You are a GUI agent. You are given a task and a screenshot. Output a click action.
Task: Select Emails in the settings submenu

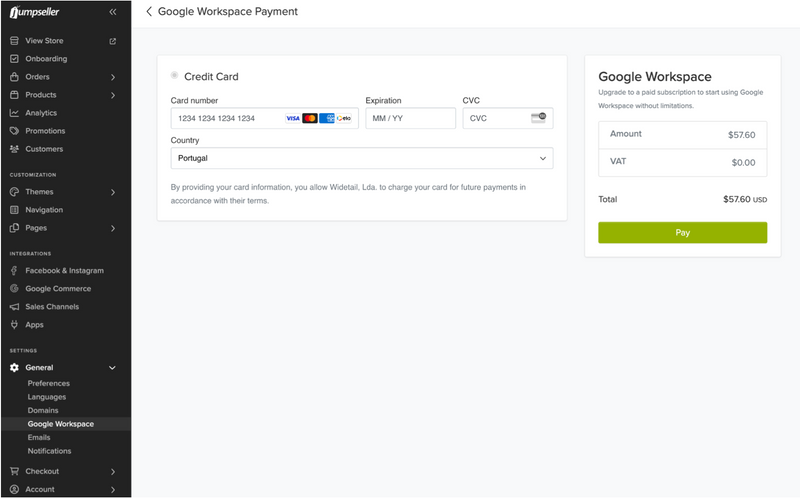pos(39,438)
